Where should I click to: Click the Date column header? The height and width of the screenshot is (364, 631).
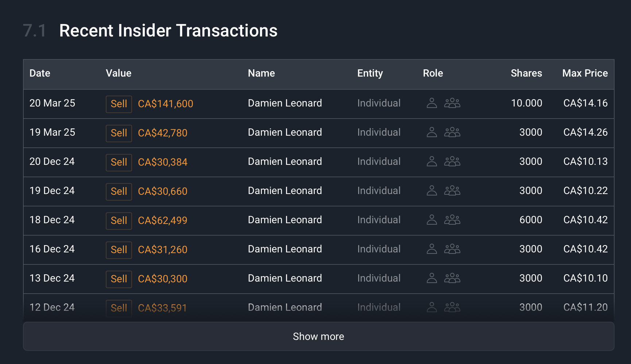click(x=40, y=73)
